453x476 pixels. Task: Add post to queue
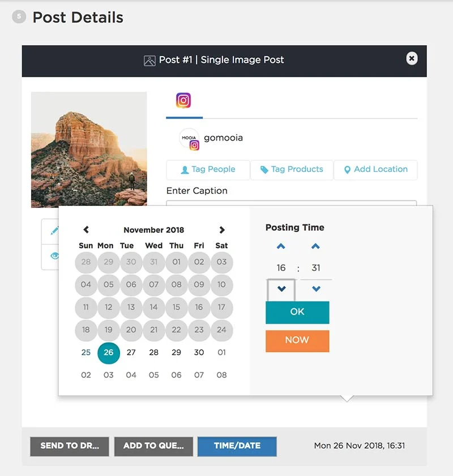(x=153, y=446)
